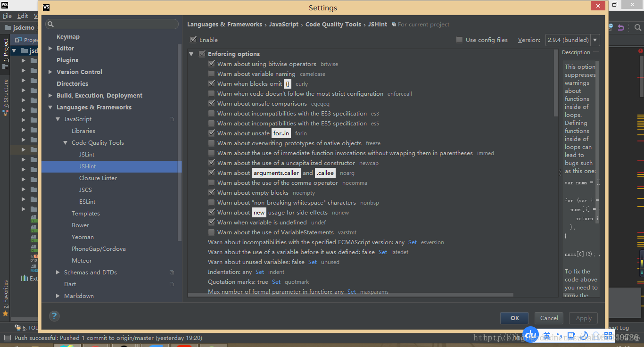This screenshot has width=644, height=347.
Task: Click the Set link for unused variables
Action: point(313,262)
